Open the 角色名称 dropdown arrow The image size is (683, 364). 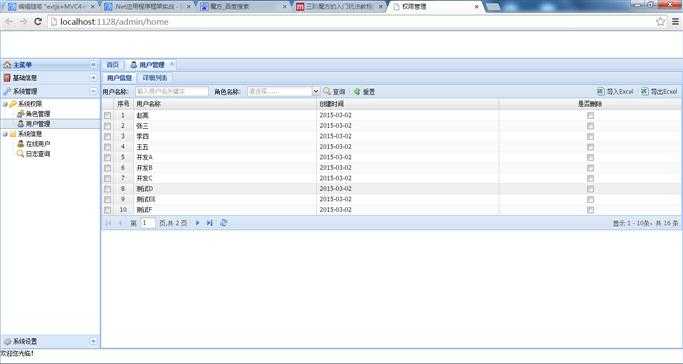coord(316,91)
